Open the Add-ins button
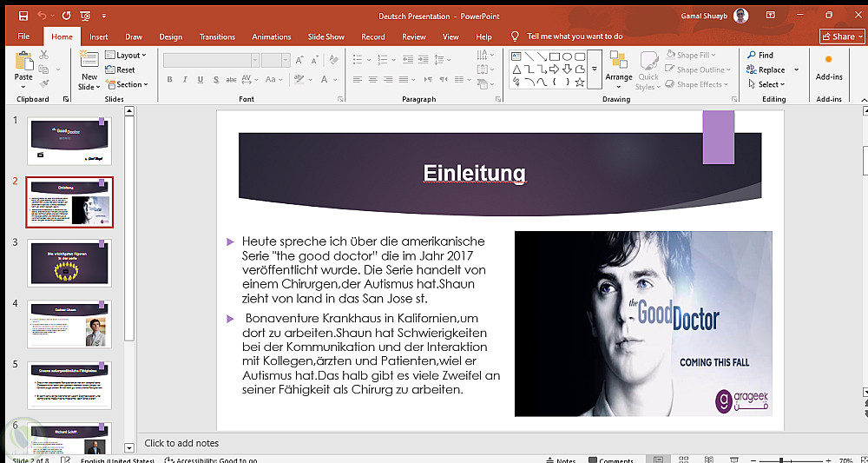Image resolution: width=868 pixels, height=463 pixels. click(x=829, y=67)
